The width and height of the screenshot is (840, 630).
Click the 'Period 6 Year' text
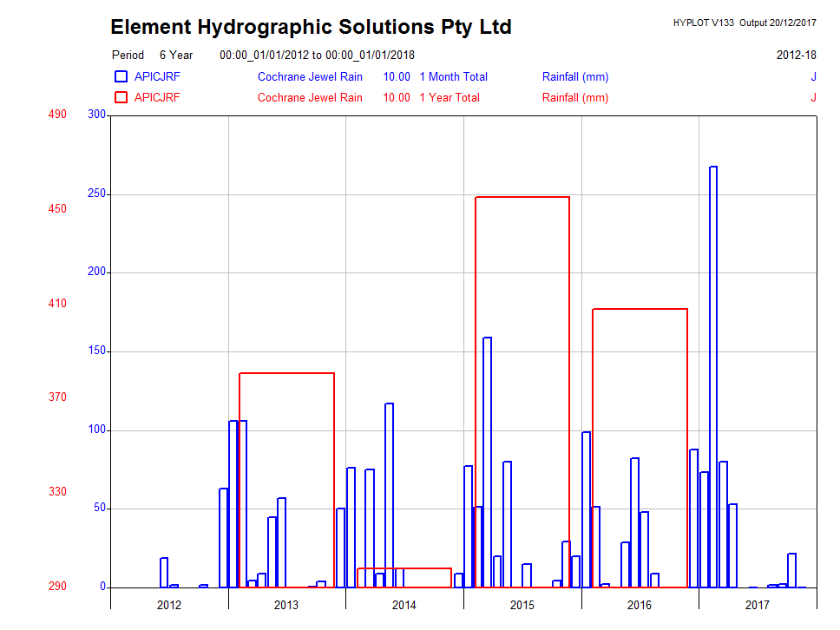[x=152, y=56]
